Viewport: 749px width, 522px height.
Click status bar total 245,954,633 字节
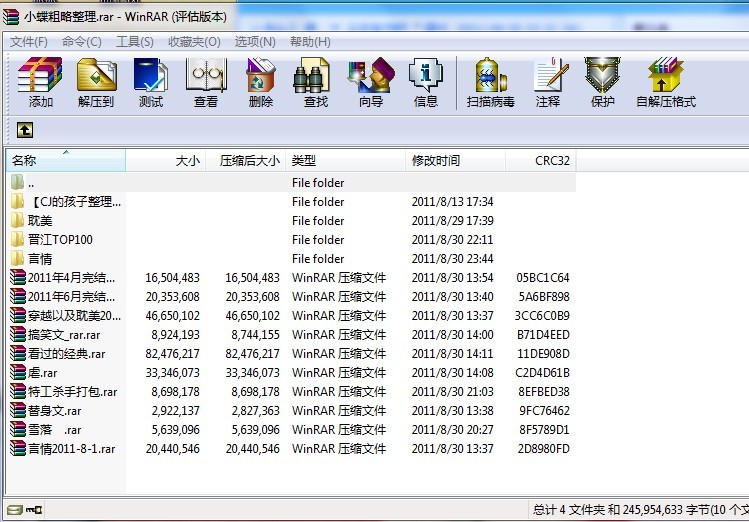click(667, 510)
